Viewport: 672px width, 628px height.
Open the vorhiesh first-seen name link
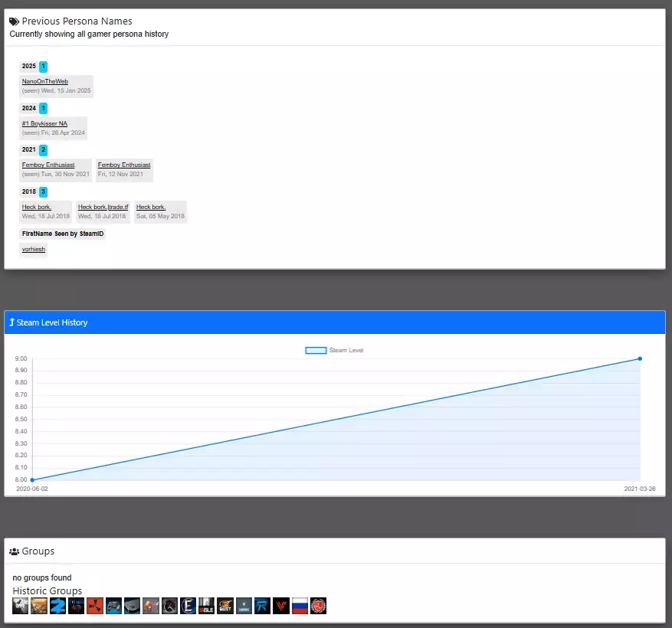[34, 249]
